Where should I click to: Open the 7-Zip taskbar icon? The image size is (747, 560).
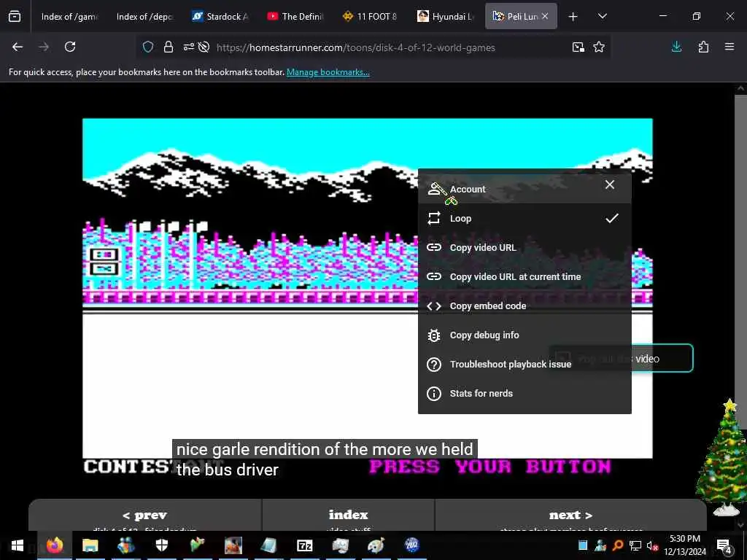pyautogui.click(x=304, y=545)
